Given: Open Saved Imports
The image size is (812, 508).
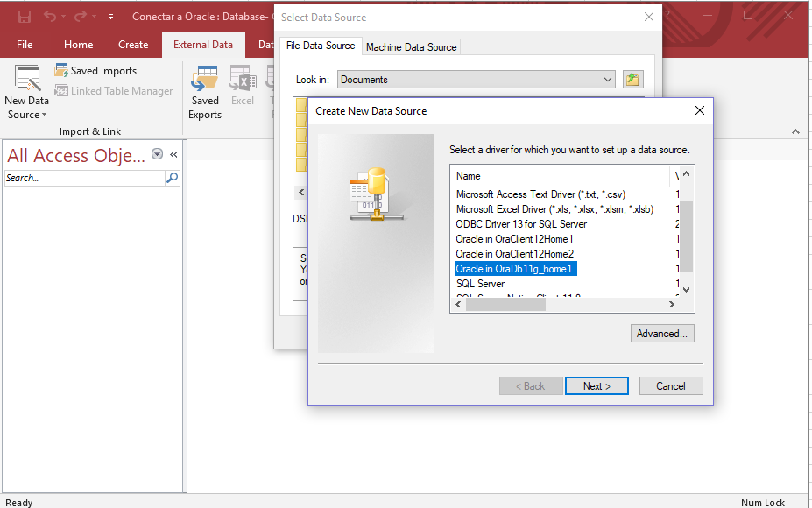Looking at the screenshot, I should (95, 71).
